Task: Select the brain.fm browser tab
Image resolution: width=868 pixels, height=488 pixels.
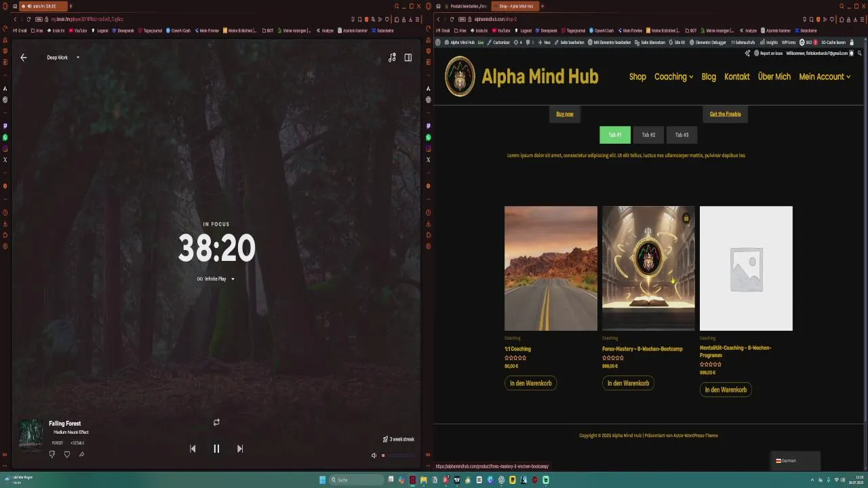Action: coord(42,6)
